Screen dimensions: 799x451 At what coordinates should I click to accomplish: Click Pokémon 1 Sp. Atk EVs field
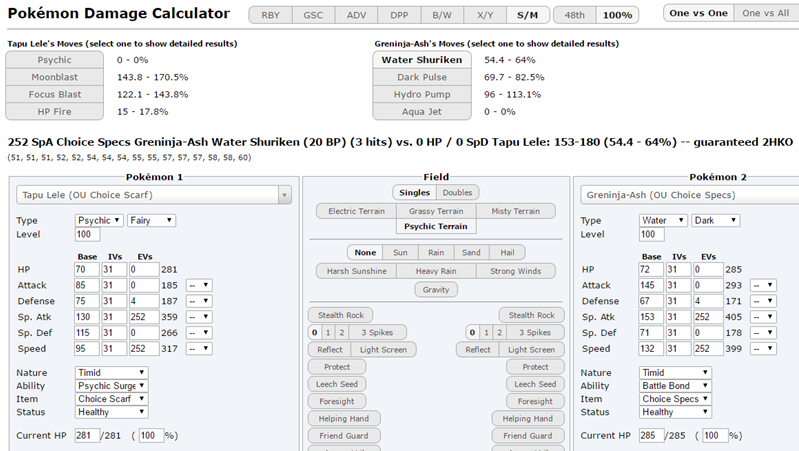143,317
